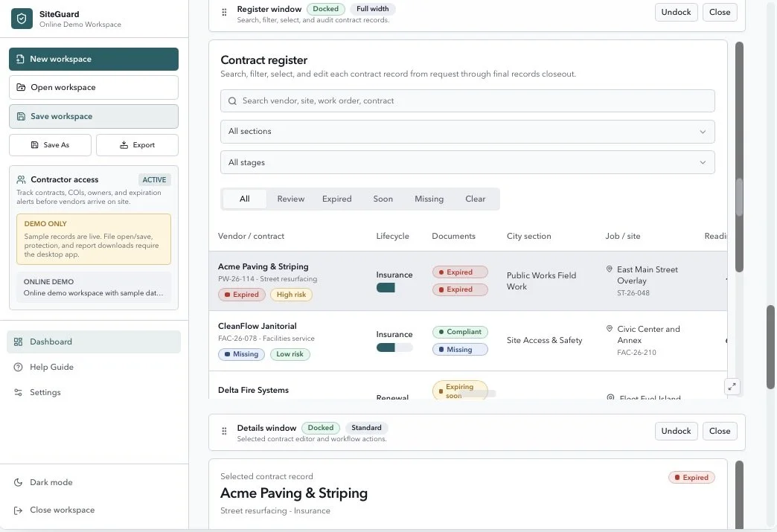The image size is (777, 532).
Task: Click the Save As button
Action: [x=50, y=145]
